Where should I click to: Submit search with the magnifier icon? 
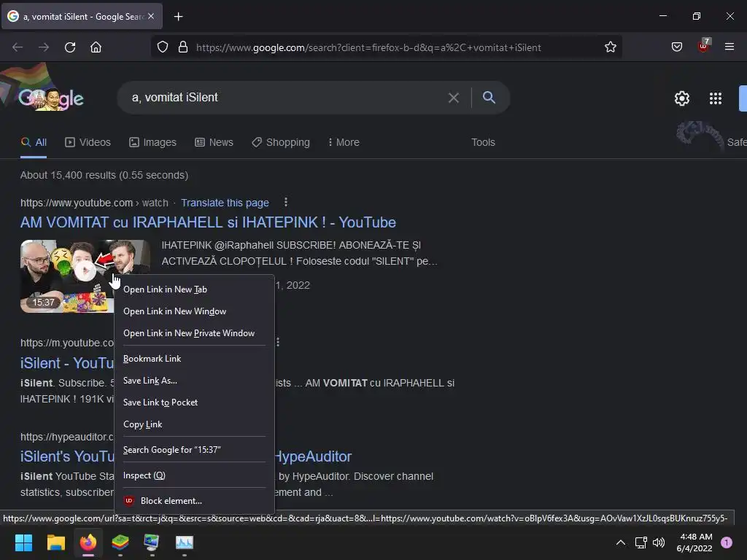tap(489, 97)
